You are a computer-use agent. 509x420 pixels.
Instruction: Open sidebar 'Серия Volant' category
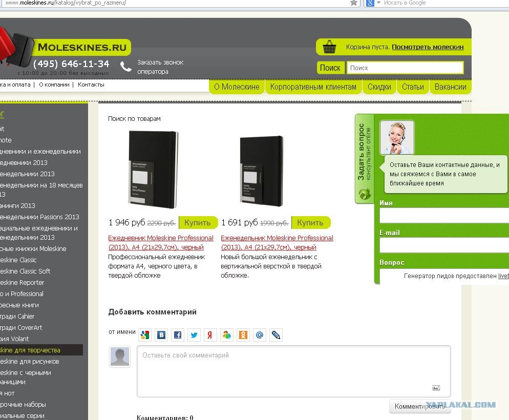coord(15,339)
